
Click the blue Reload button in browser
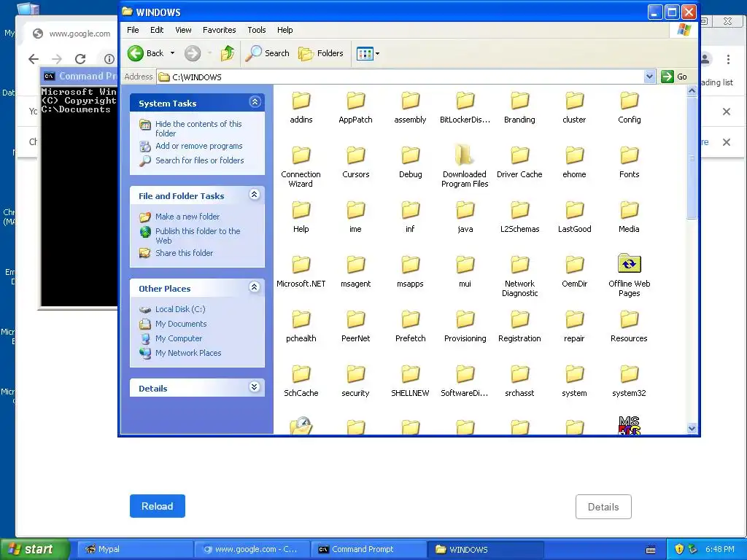coord(158,506)
